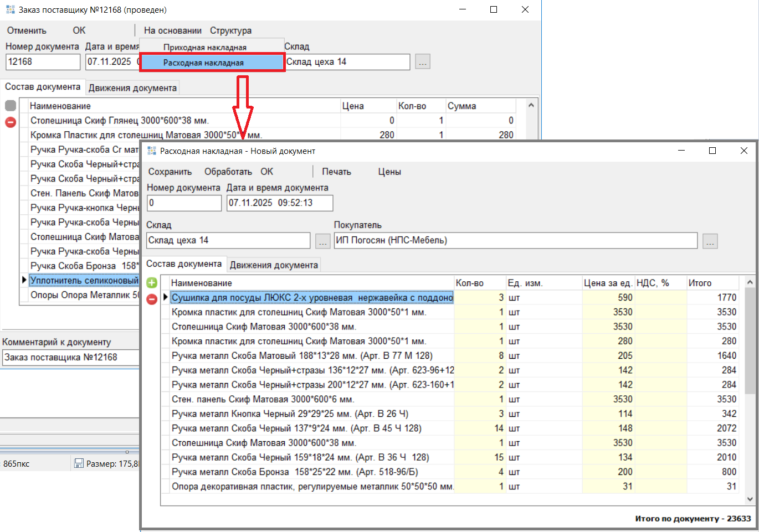This screenshot has height=532, width=759.
Task: Switch to the Движения документа tab in the invoice
Action: (x=274, y=265)
